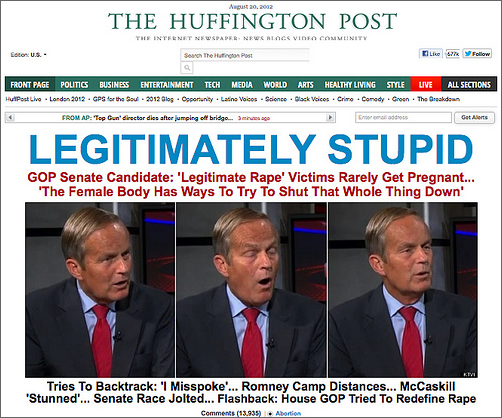
Task: Click the Green link
Action: tap(400, 99)
